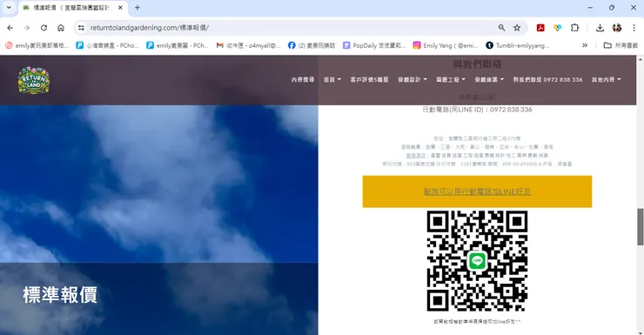Open tab search dropdown arrow
Screen dimensions: 644x335
9,7
